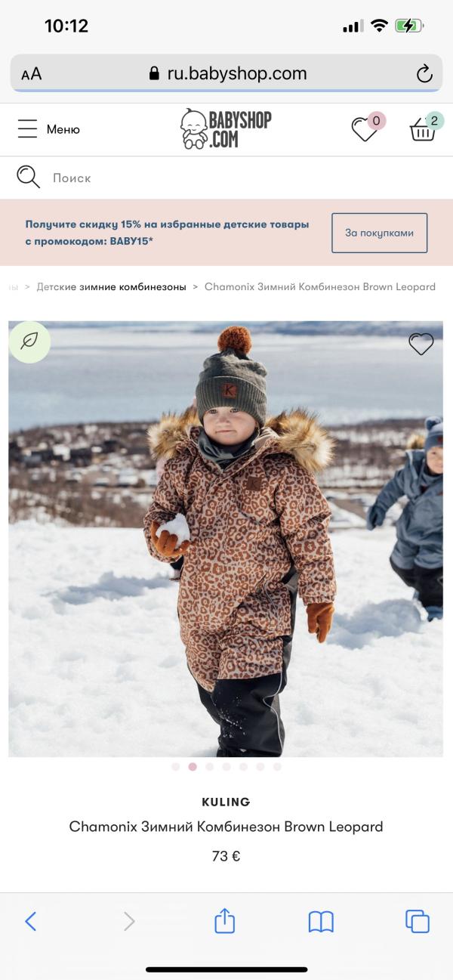453x980 pixels.
Task: Open Детские зимние комбинезоны breadcrumb
Action: [x=111, y=287]
